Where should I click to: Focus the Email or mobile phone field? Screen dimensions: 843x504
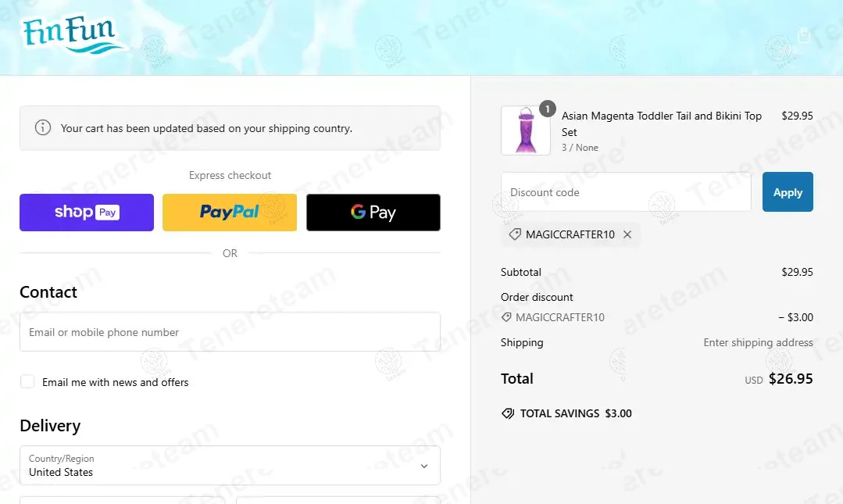(229, 332)
